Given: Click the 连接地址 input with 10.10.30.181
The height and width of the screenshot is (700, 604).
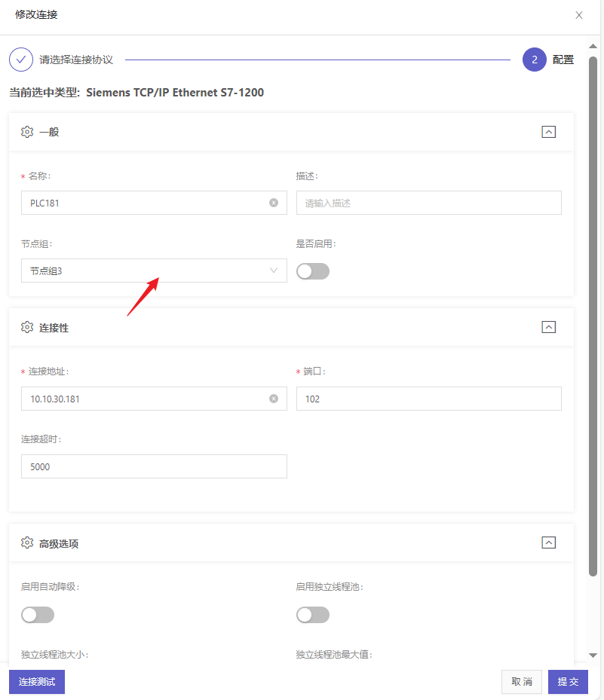Looking at the screenshot, I should pyautogui.click(x=154, y=399).
